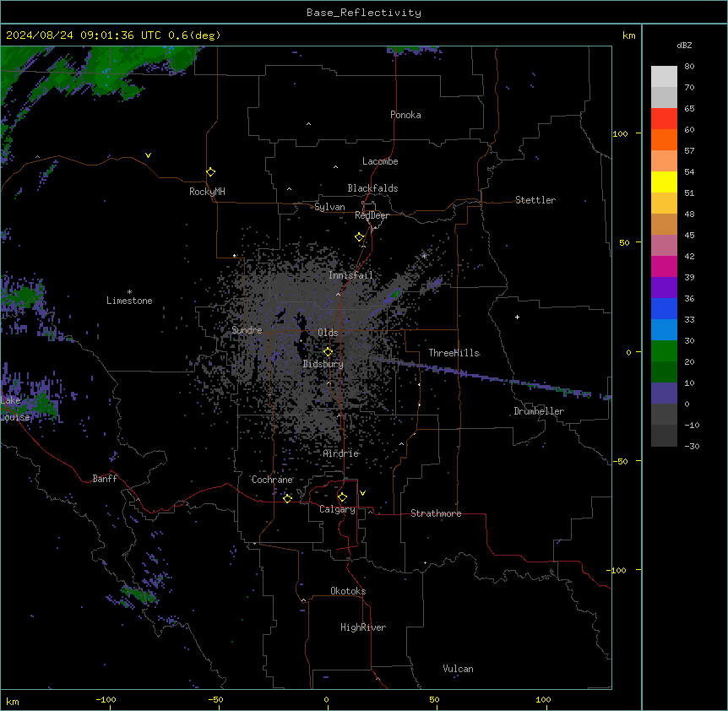728x711 pixels.
Task: Select the Cochrane label
Action: (272, 480)
